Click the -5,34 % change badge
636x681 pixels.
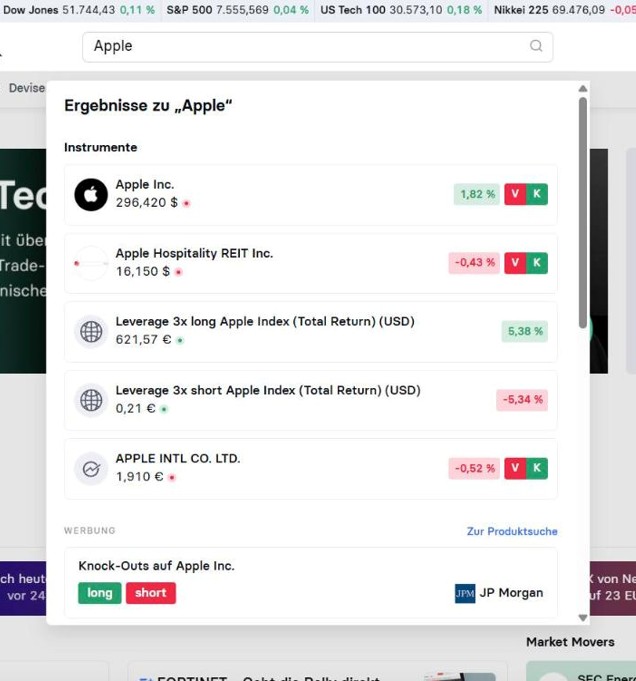(522, 400)
